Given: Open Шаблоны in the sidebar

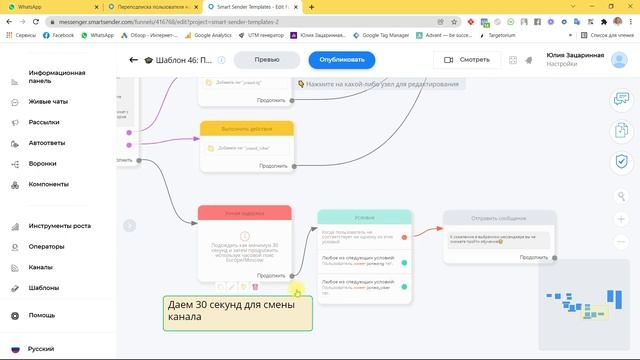Looking at the screenshot, I should point(44,288).
